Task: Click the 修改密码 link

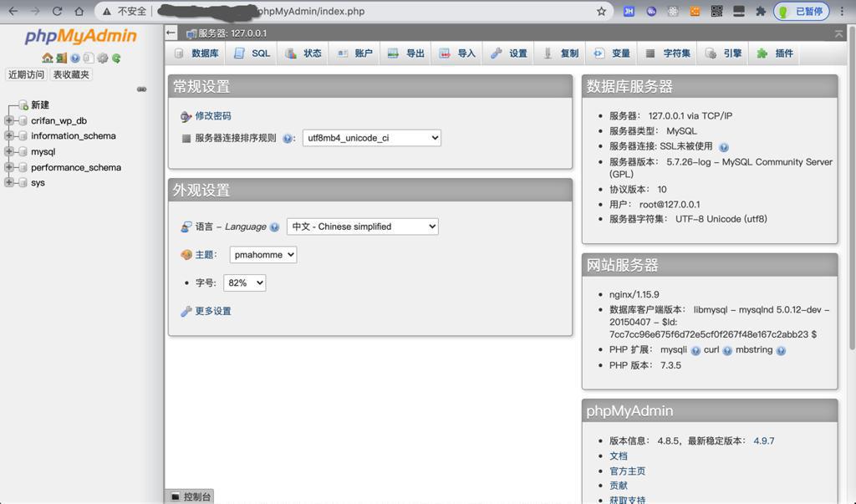Action: coord(213,116)
